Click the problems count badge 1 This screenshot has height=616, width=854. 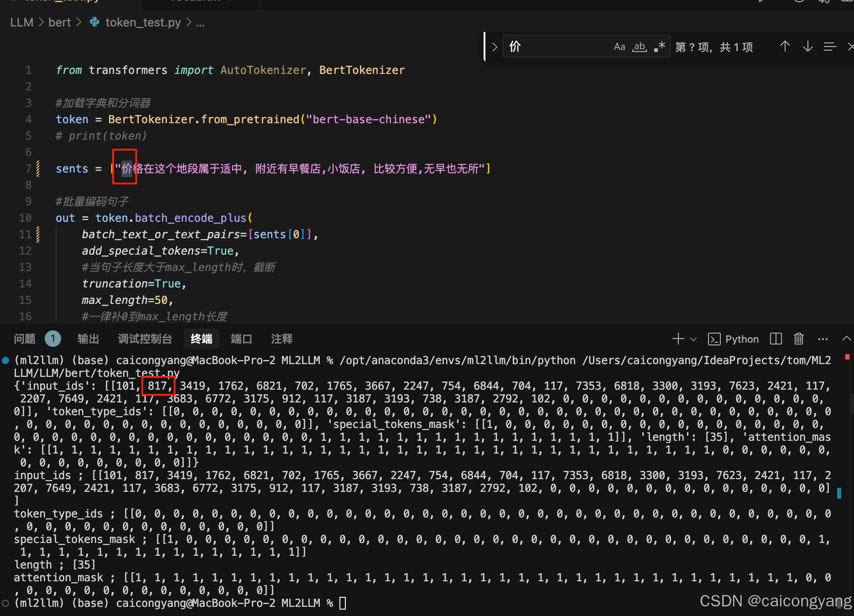pos(53,339)
